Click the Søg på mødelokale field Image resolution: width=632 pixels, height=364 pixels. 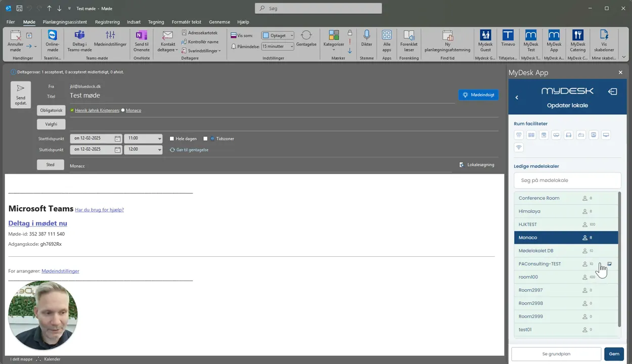pyautogui.click(x=567, y=180)
